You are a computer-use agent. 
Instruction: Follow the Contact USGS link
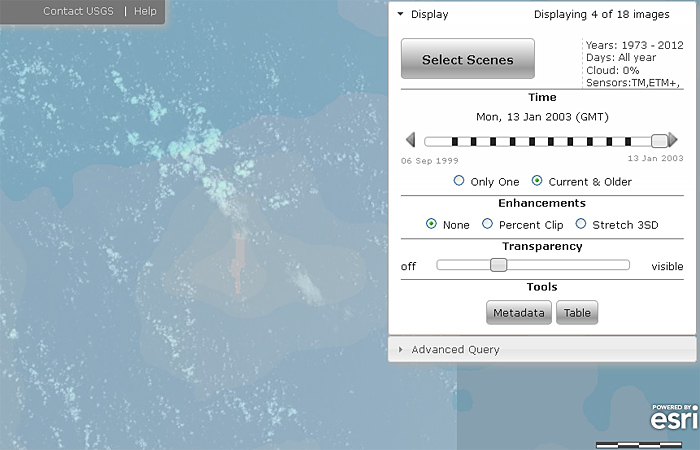coord(78,11)
